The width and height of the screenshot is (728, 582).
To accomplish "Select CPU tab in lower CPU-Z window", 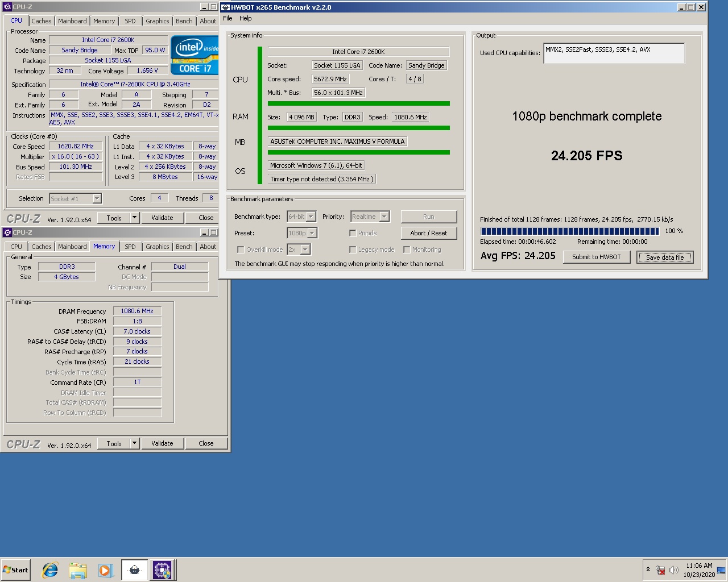I will (16, 247).
